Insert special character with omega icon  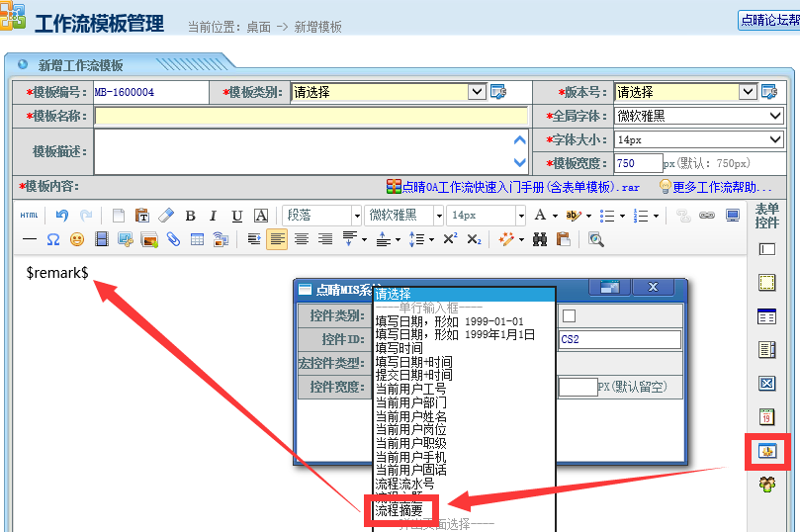point(53,239)
